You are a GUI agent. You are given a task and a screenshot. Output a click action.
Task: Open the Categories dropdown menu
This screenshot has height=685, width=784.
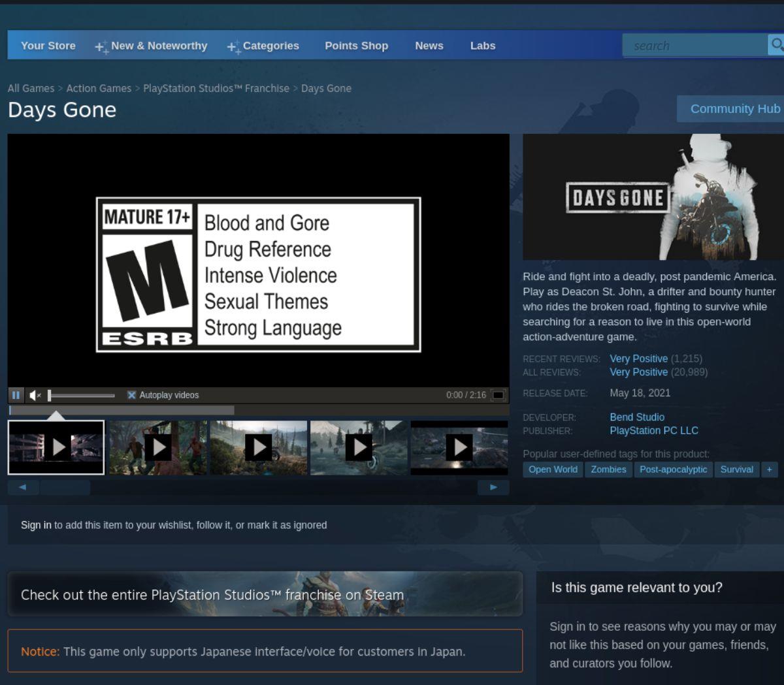point(270,46)
